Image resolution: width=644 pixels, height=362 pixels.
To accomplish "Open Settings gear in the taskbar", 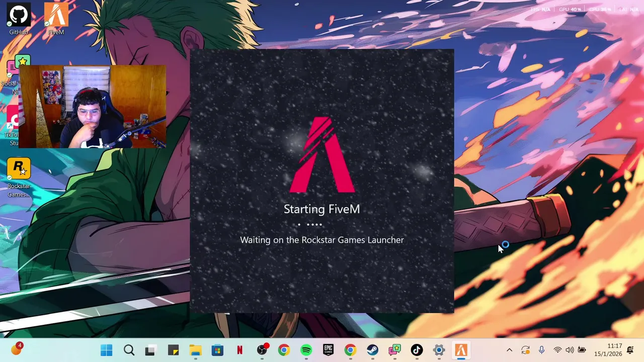I will pos(439,350).
